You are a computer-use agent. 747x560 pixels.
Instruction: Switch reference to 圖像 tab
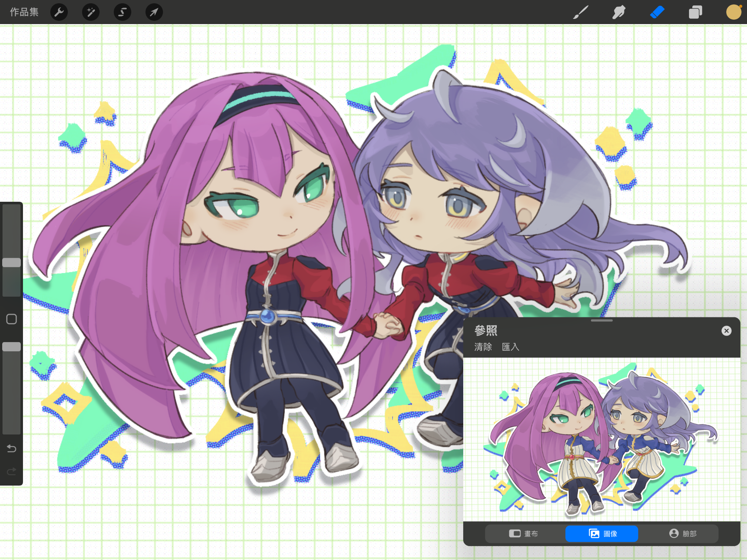602,534
